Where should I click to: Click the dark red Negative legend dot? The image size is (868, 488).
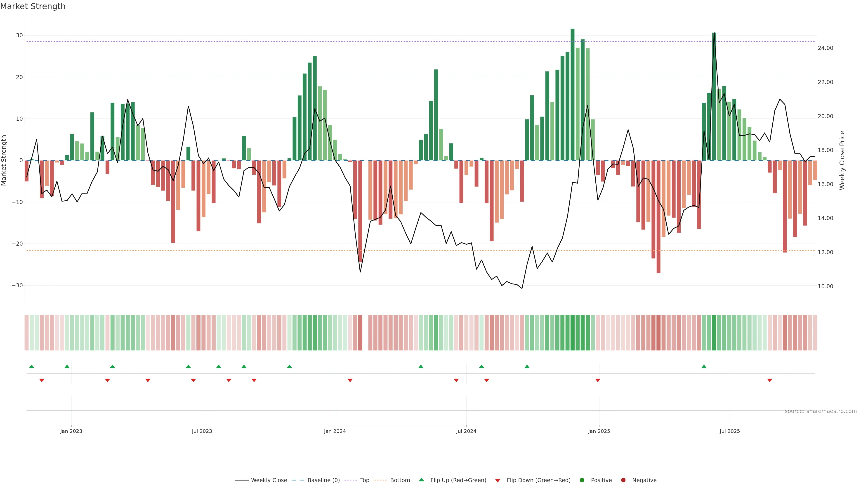623,480
